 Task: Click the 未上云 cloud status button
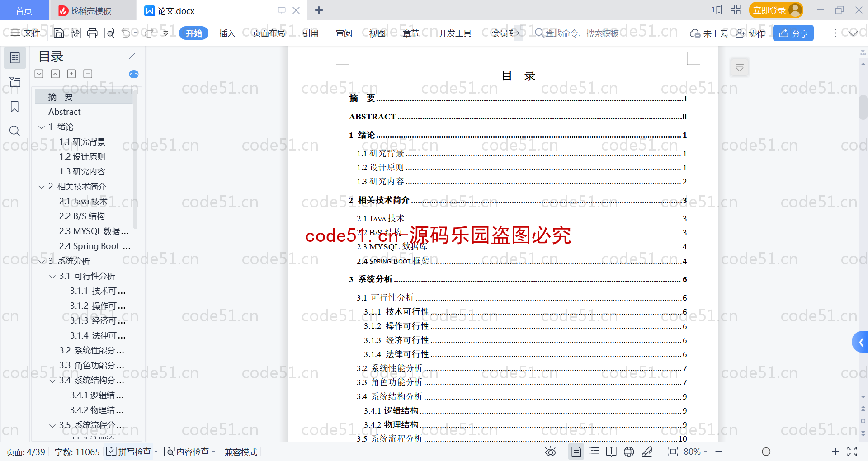(x=708, y=33)
